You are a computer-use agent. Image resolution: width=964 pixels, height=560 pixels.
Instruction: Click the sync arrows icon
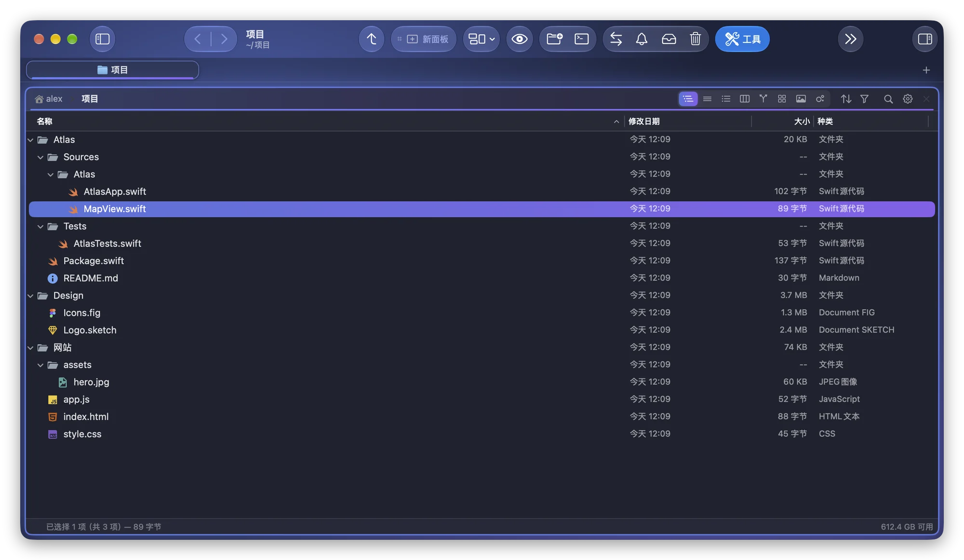tap(616, 39)
